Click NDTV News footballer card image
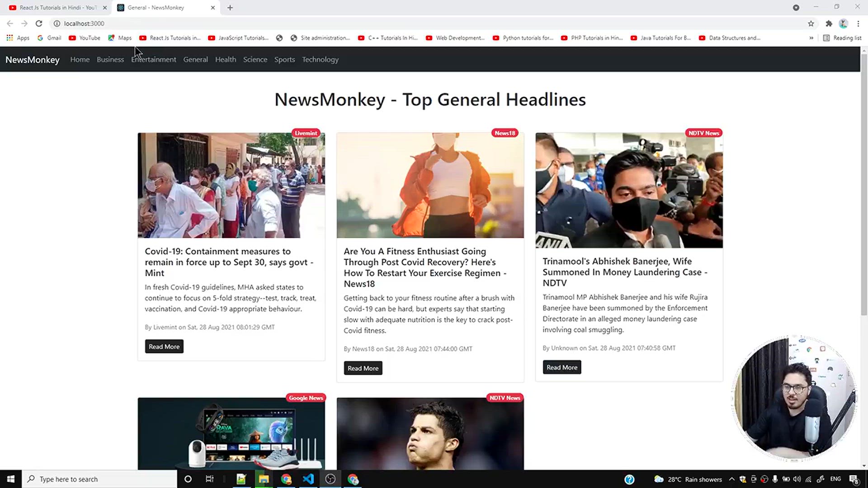This screenshot has height=488, width=868. pyautogui.click(x=430, y=434)
